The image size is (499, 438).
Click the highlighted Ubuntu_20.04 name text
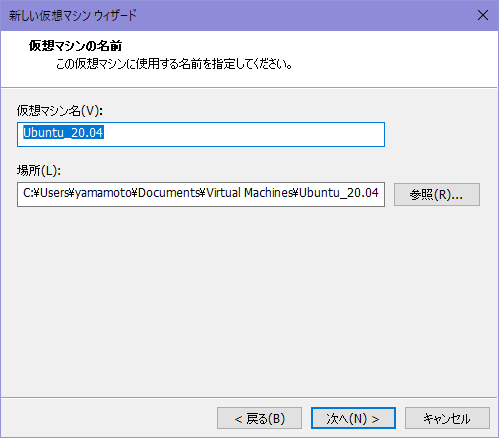[x=63, y=133]
